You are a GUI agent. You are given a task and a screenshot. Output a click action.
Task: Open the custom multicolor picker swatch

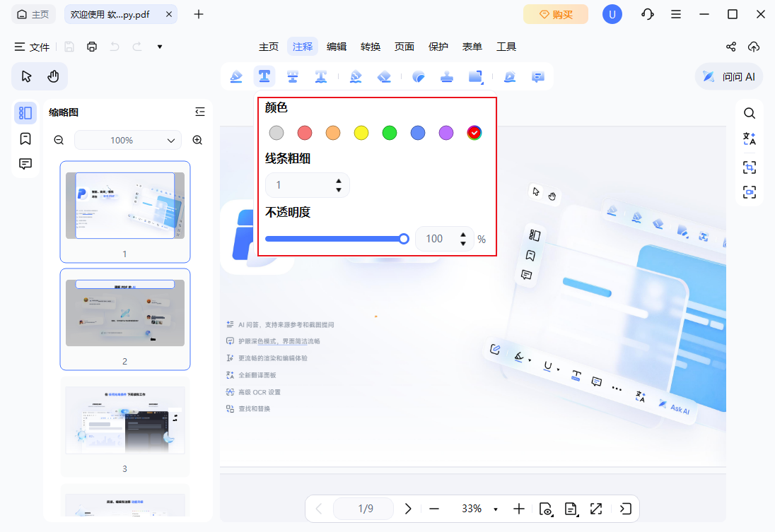474,133
